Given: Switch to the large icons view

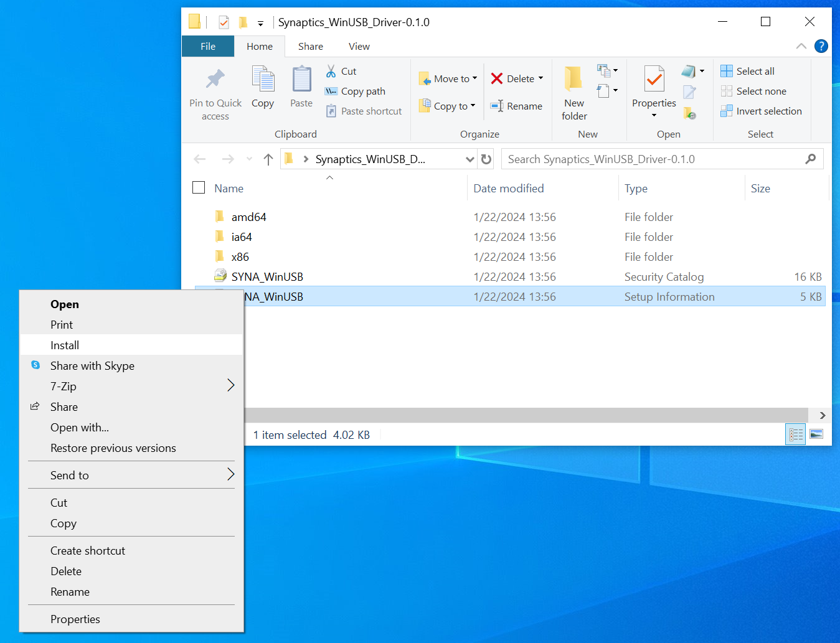Looking at the screenshot, I should tap(816, 434).
